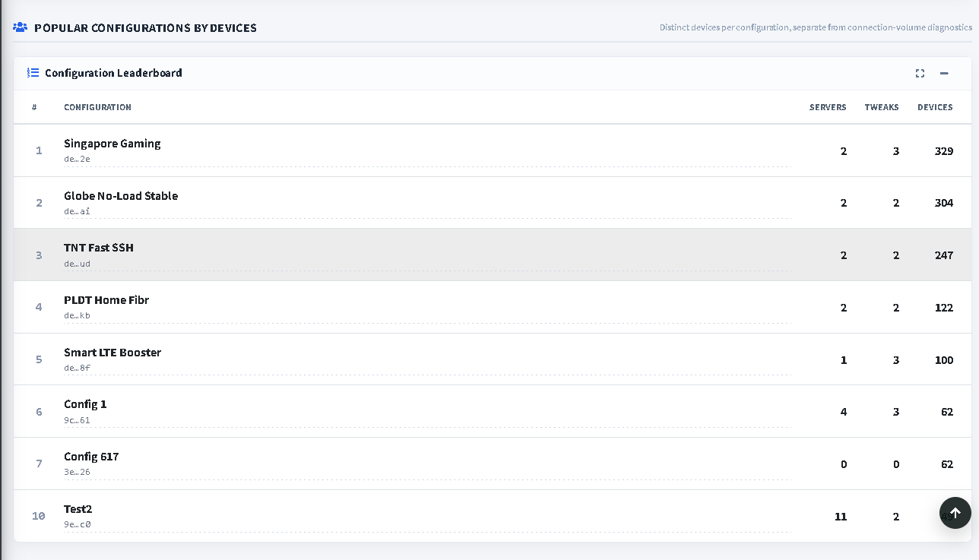Click the SERVERS column header
The height and width of the screenshot is (560, 979).
[828, 107]
